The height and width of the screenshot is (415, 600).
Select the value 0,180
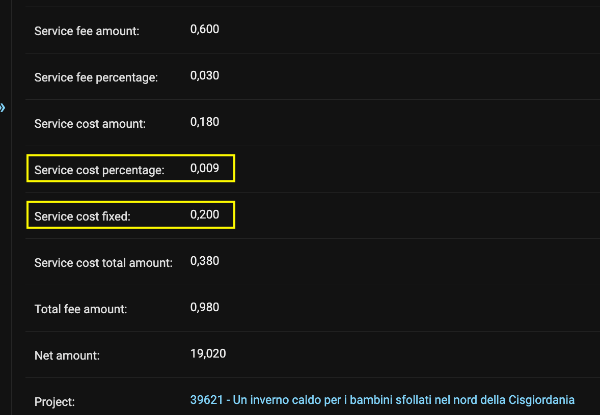[x=204, y=122]
